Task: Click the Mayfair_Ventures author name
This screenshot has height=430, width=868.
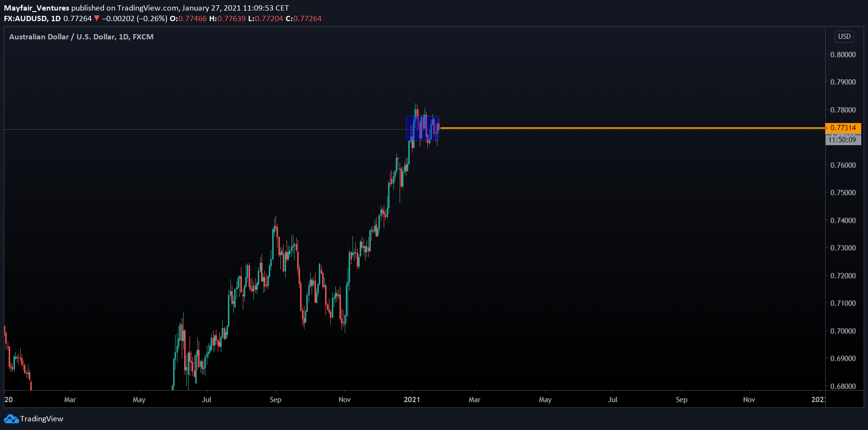Action: [37, 8]
